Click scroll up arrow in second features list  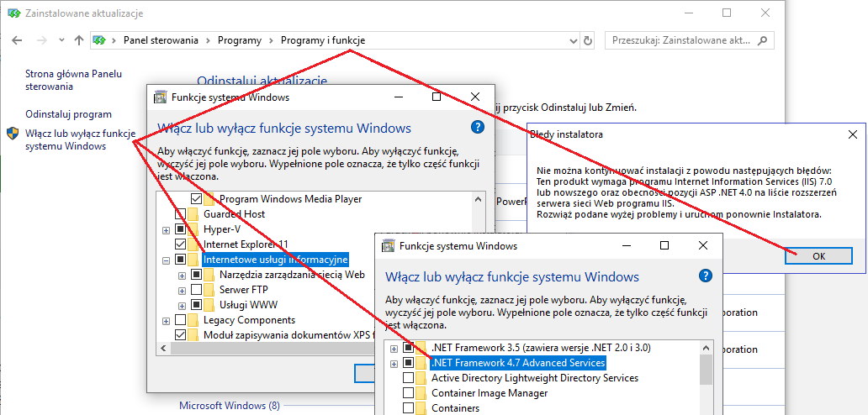706,348
